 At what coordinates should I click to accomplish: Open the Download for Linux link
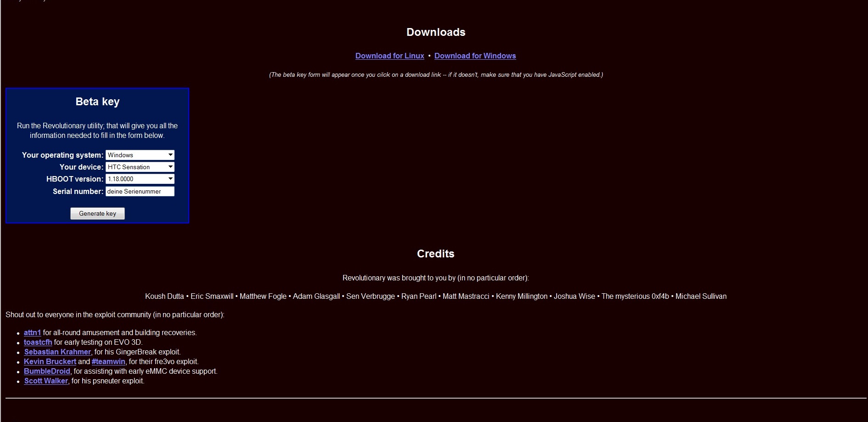[x=389, y=56]
